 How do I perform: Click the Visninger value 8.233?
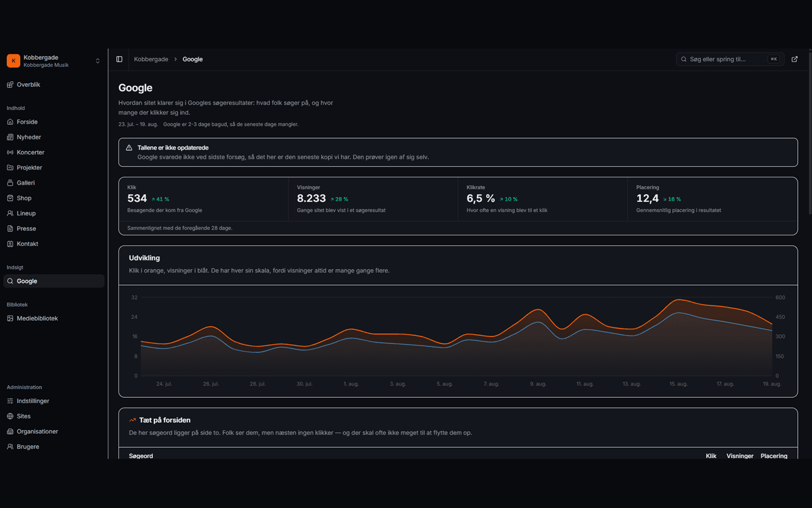pos(311,198)
